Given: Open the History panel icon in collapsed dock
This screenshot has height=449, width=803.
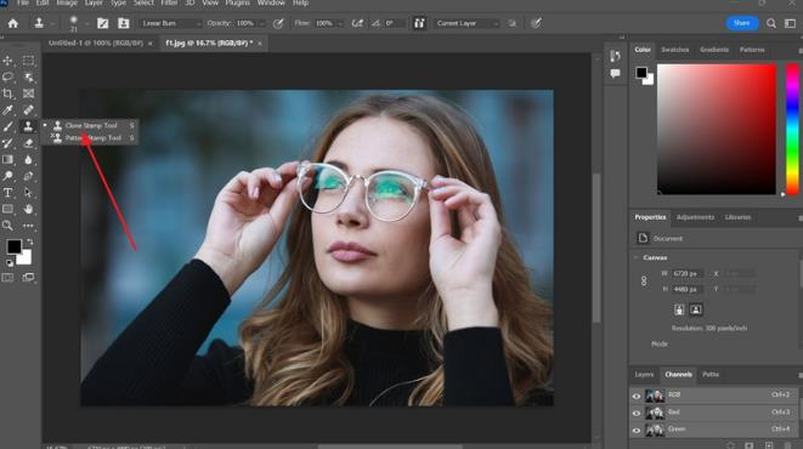Looking at the screenshot, I should pyautogui.click(x=615, y=56).
